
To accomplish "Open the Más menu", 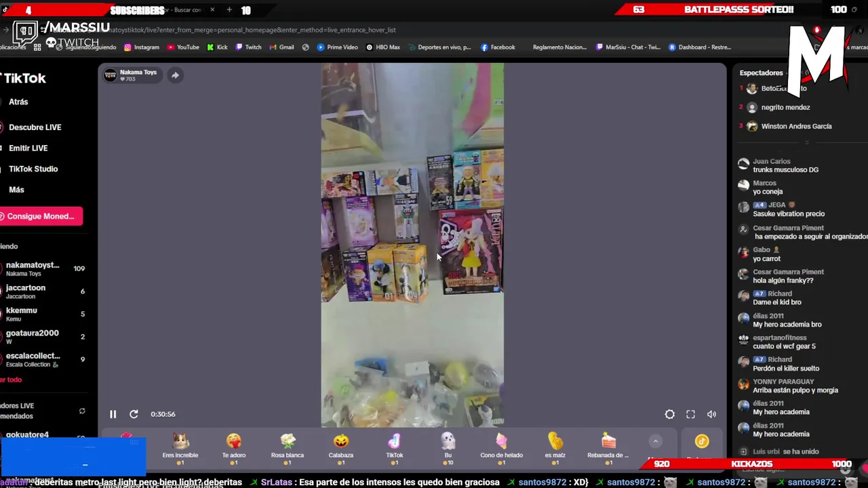I will click(x=16, y=190).
